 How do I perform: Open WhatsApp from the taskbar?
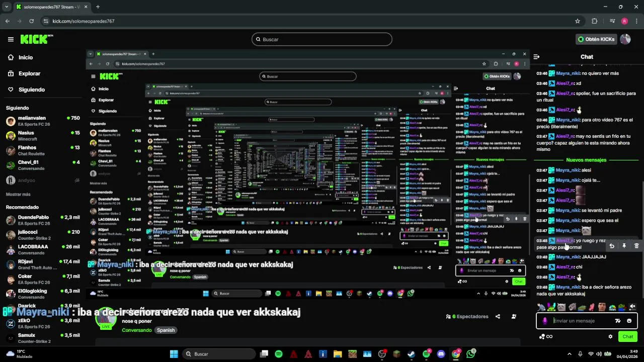[470, 354]
